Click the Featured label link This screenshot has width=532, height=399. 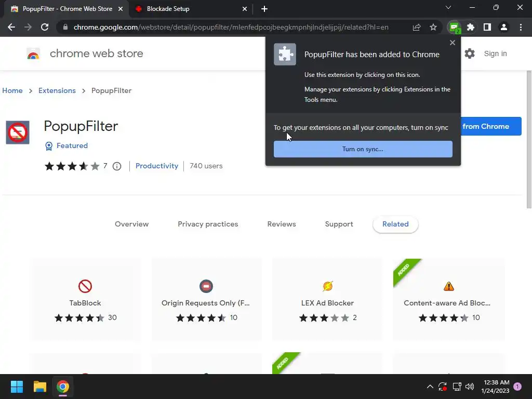point(72,145)
